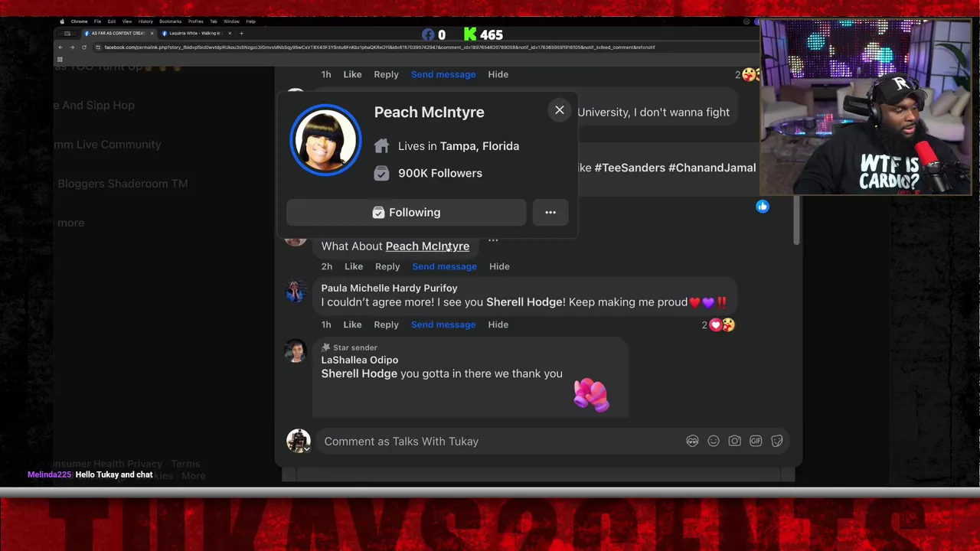Attach a photo using camera icon
980x551 pixels.
734,441
